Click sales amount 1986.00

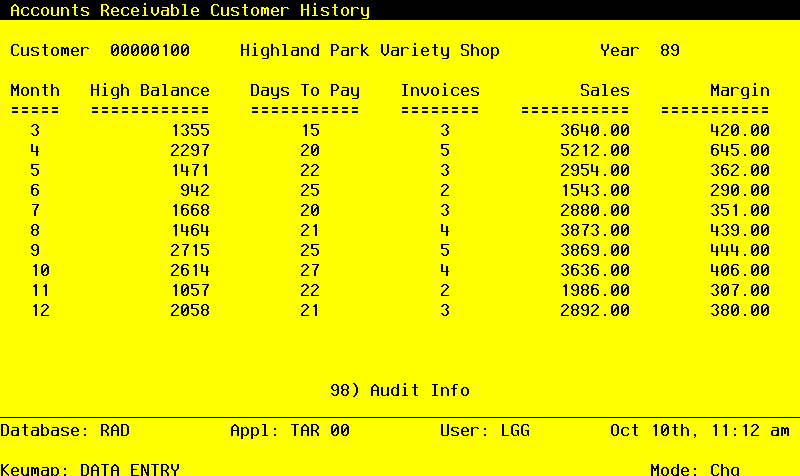coord(595,290)
